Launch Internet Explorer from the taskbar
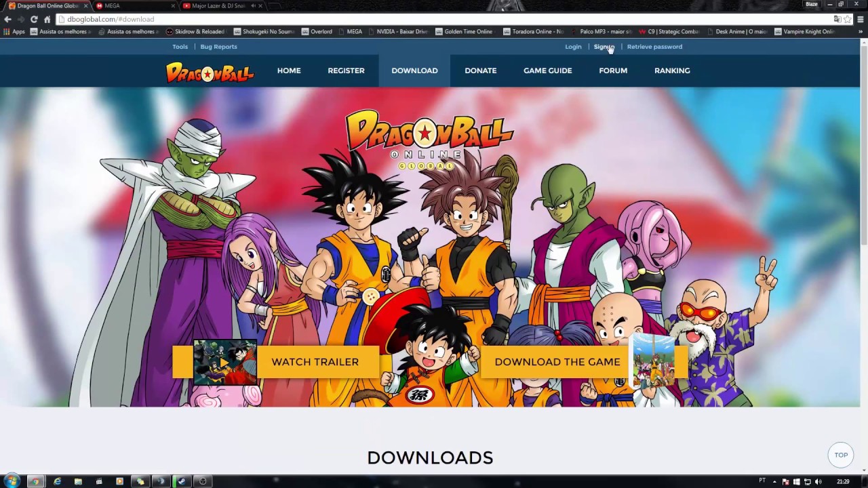This screenshot has width=868, height=488. coord(57,481)
